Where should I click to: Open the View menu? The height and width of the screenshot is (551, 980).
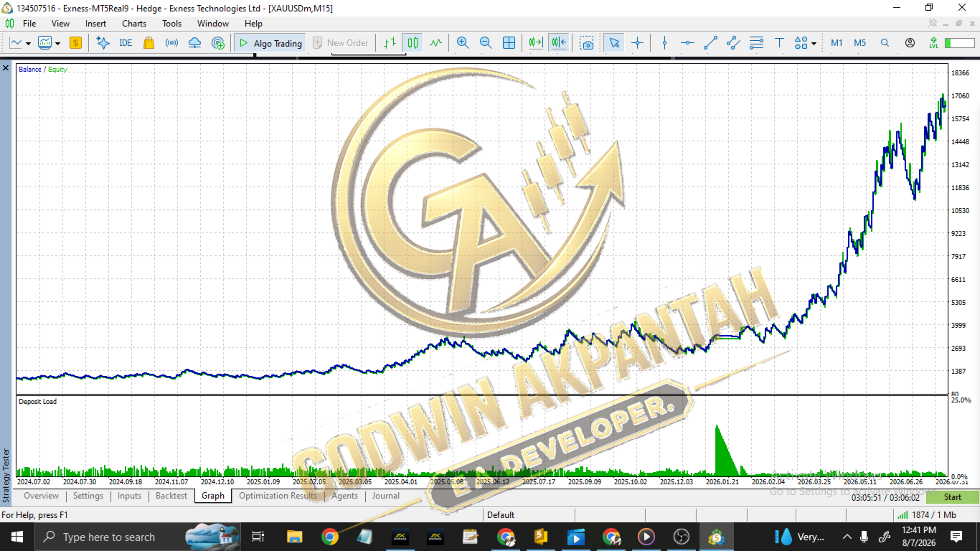[61, 24]
